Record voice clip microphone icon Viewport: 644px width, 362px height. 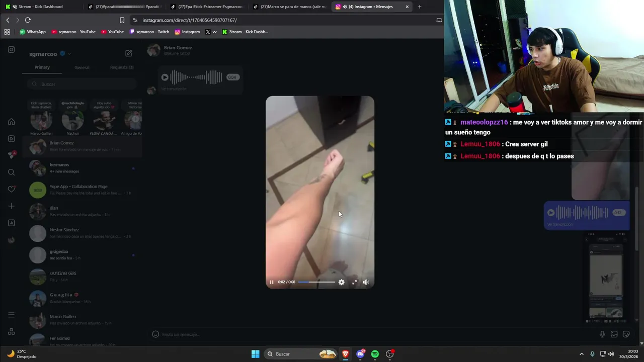click(x=602, y=334)
